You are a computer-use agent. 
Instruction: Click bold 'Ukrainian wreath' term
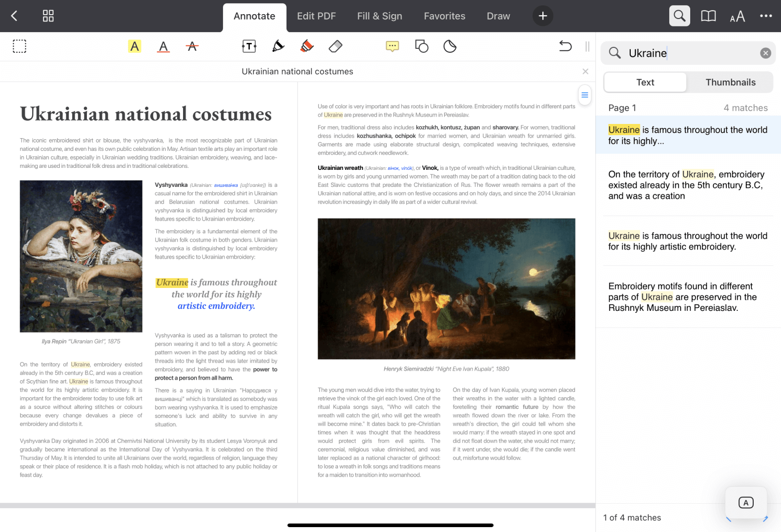[x=340, y=168]
